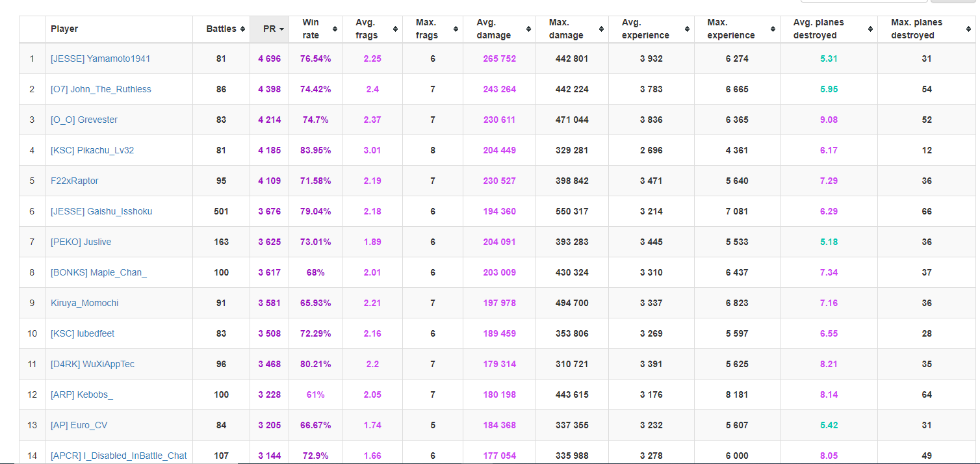Click sort arrows next to Avg. frags
980x464 pixels.
[395, 29]
